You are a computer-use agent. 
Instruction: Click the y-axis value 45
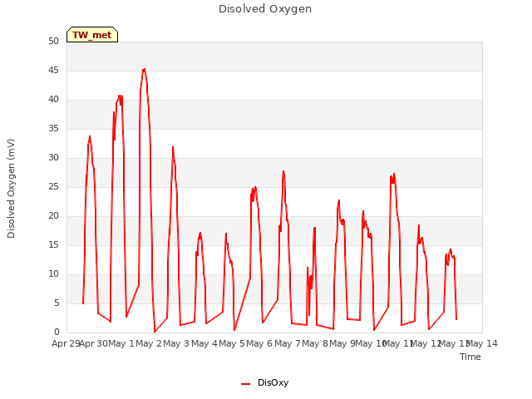coord(53,71)
